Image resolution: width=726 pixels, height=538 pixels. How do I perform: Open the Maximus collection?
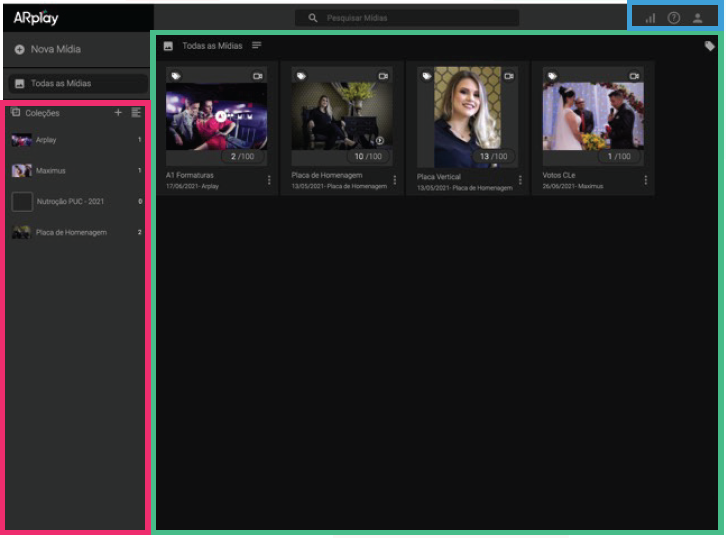[76, 171]
